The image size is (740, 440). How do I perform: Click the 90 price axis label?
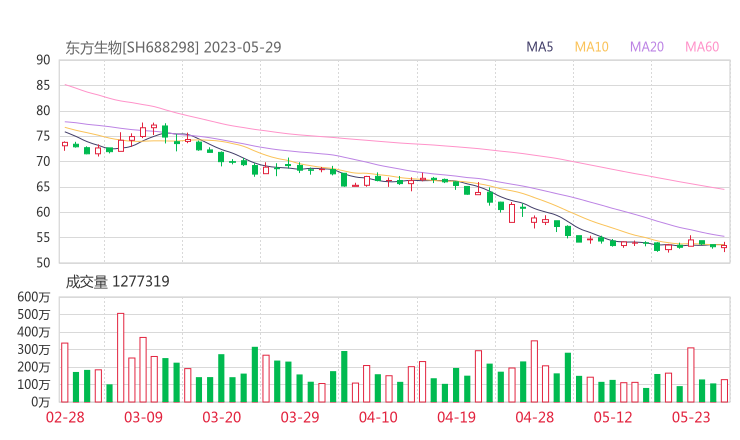click(x=43, y=60)
